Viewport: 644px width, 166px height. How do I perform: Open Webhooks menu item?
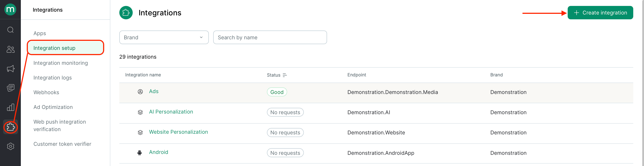(x=46, y=92)
